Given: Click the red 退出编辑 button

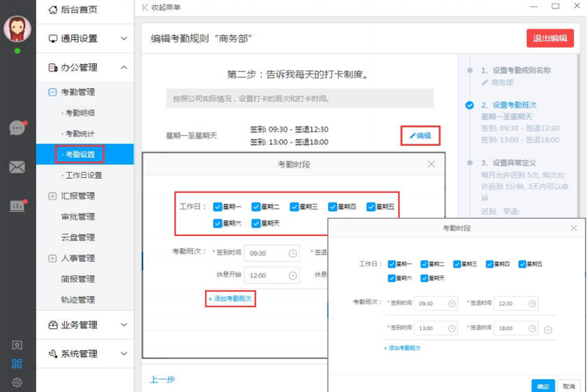Looking at the screenshot, I should coord(550,38).
